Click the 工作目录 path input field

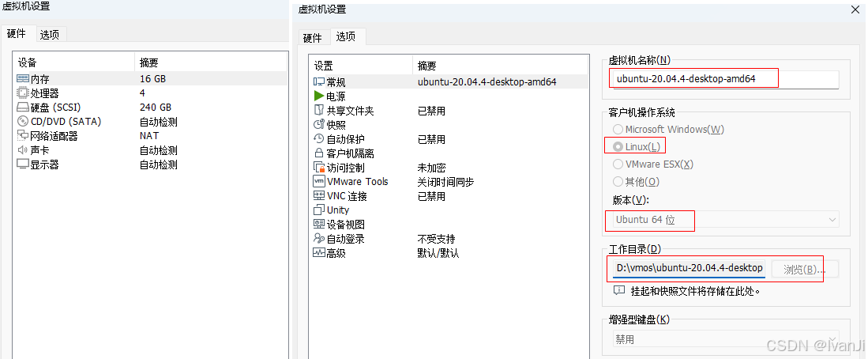(x=690, y=268)
